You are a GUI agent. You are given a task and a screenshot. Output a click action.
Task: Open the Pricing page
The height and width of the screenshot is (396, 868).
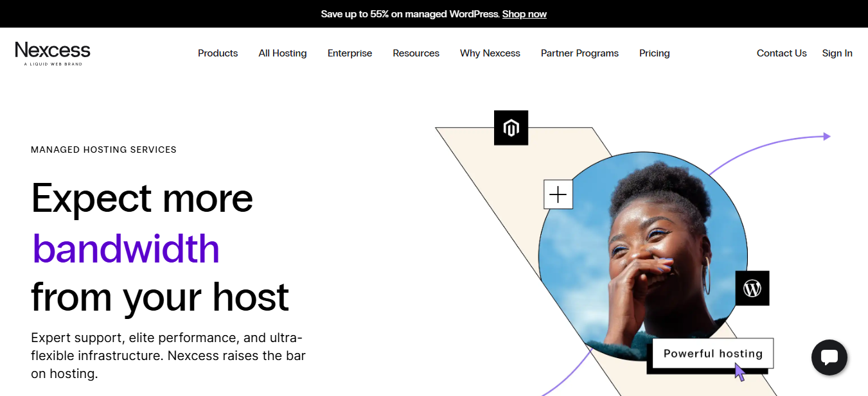pyautogui.click(x=655, y=53)
